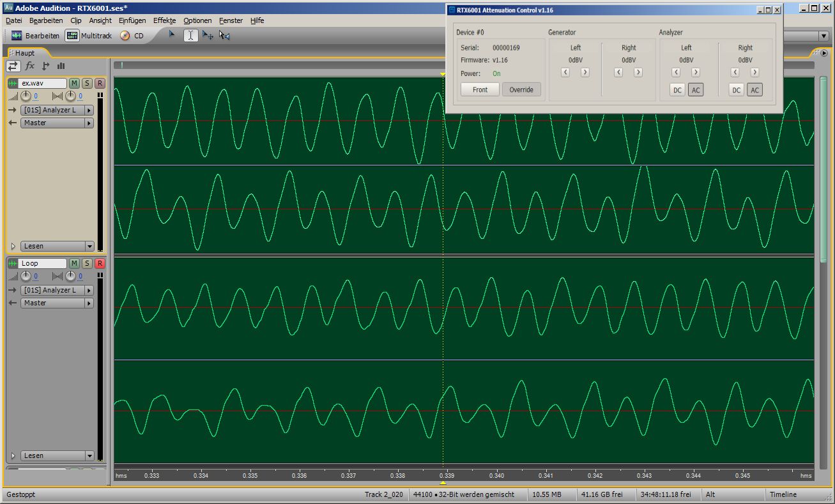835x504 pixels.
Task: Solo the Loop track
Action: pyautogui.click(x=87, y=263)
